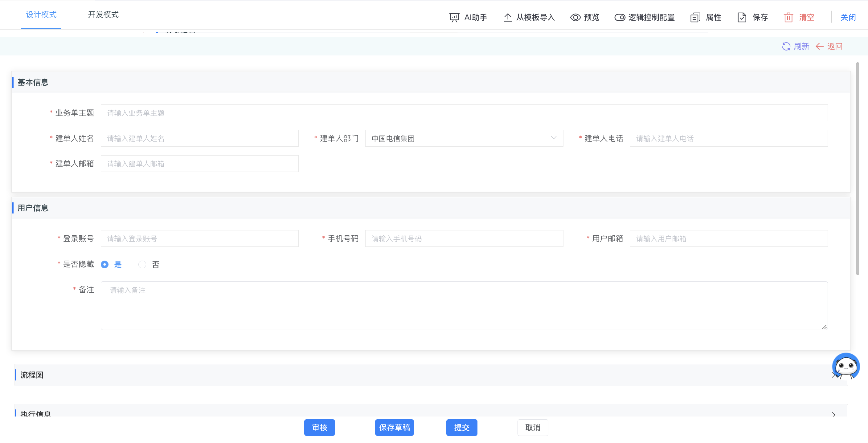
Task: Switch to 设计模式 tab
Action: point(41,15)
